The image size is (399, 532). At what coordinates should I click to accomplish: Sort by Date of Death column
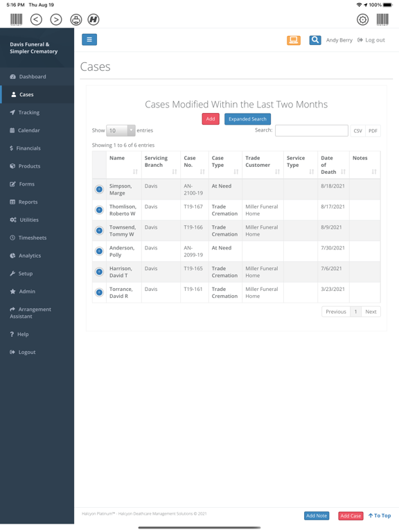pyautogui.click(x=333, y=165)
